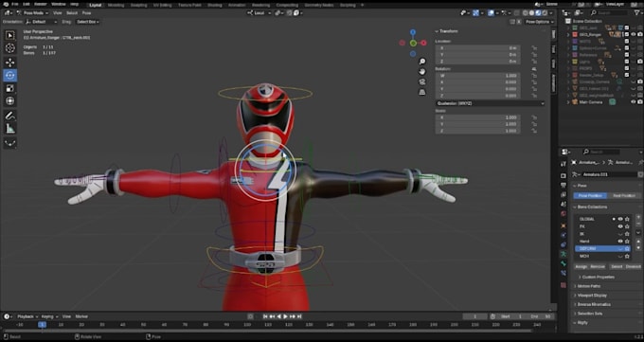Click the Pose Position button
Image resolution: width=644 pixels, height=342 pixels.
590,196
